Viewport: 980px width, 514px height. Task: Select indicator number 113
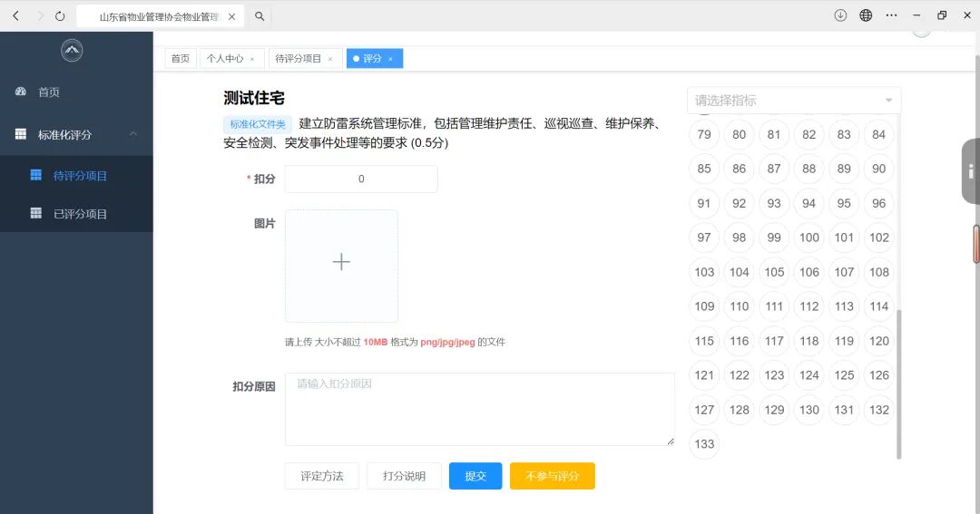click(844, 306)
